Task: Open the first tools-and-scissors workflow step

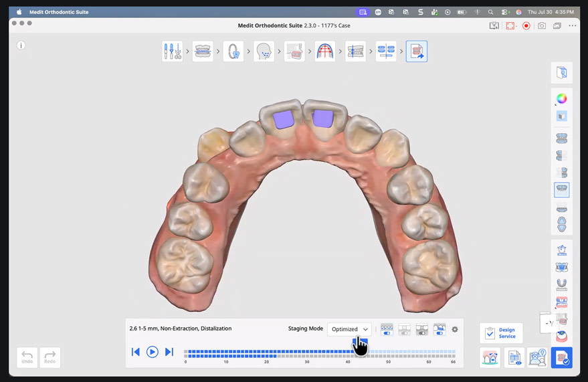Action: pyautogui.click(x=172, y=52)
